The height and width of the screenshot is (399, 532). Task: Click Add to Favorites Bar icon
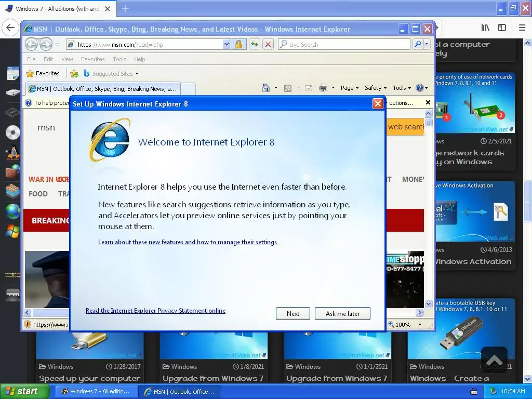click(x=74, y=73)
